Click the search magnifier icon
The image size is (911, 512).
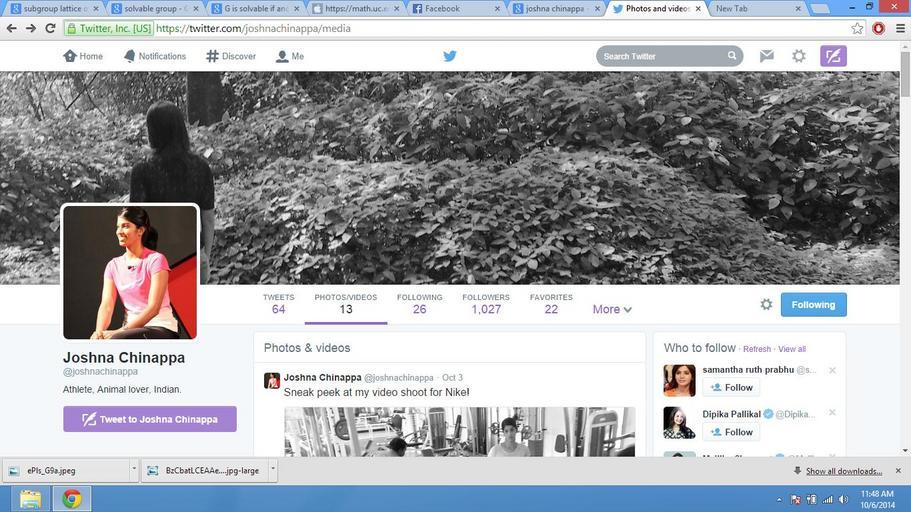coord(732,56)
